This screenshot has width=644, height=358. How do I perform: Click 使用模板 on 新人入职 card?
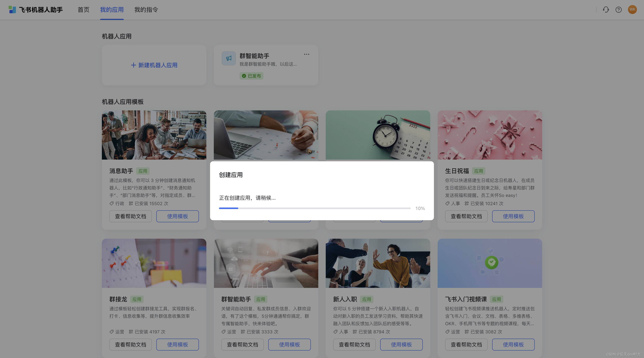tap(401, 344)
